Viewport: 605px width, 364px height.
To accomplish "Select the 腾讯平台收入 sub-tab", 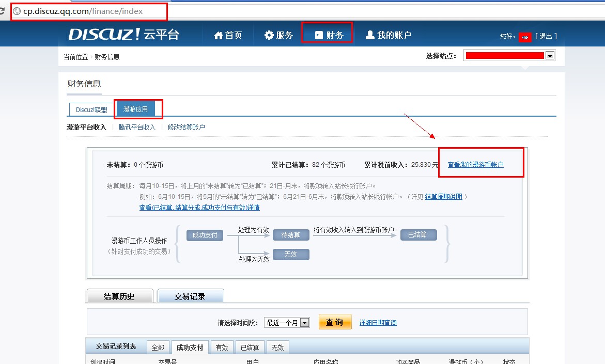I will coord(137,127).
